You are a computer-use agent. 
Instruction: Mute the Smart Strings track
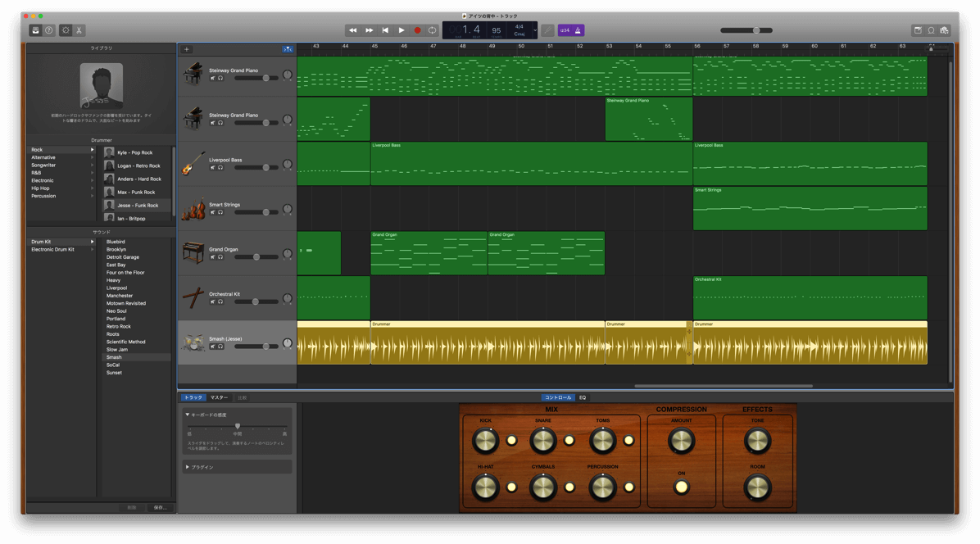point(212,212)
